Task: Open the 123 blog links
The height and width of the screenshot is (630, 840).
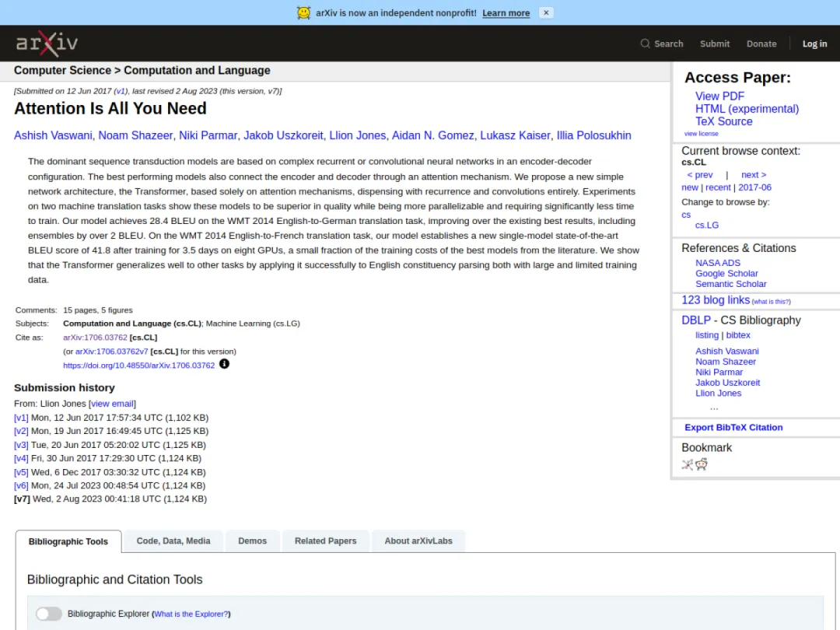Action: pyautogui.click(x=716, y=300)
